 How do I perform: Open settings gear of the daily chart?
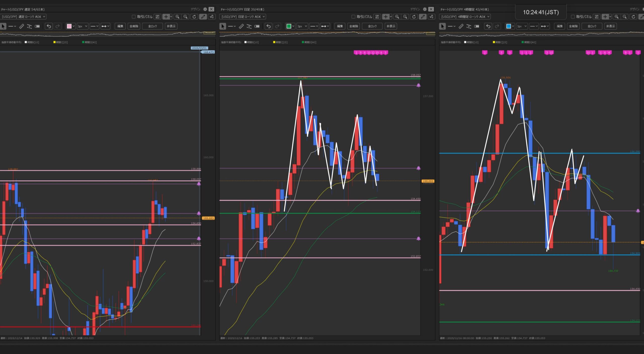click(425, 9)
